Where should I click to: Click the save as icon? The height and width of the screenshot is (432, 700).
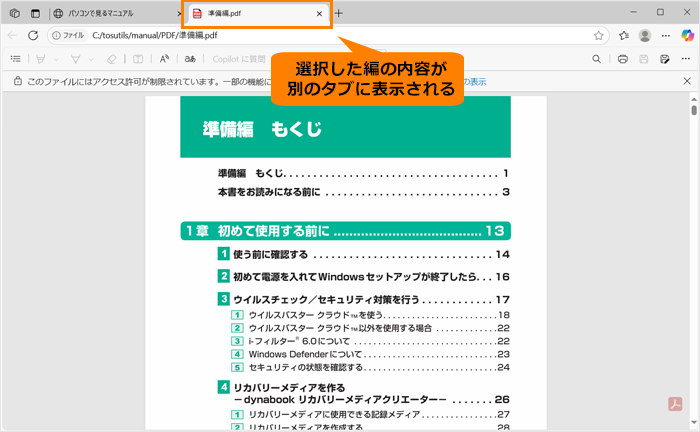click(665, 59)
